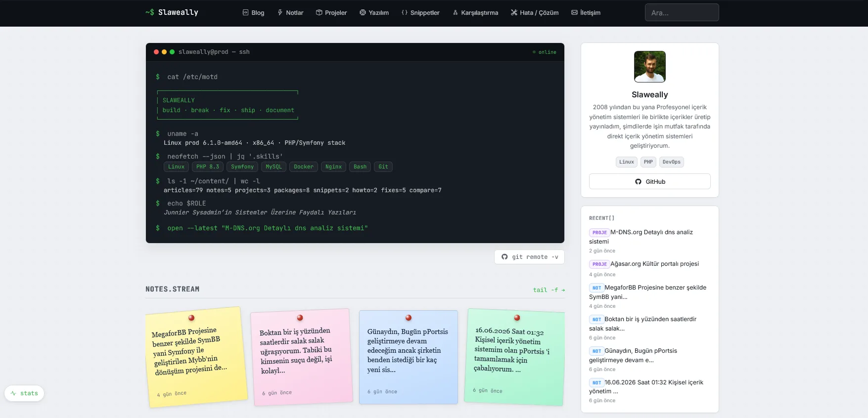
Task: Click the DevOps tag in profile card
Action: pos(672,162)
